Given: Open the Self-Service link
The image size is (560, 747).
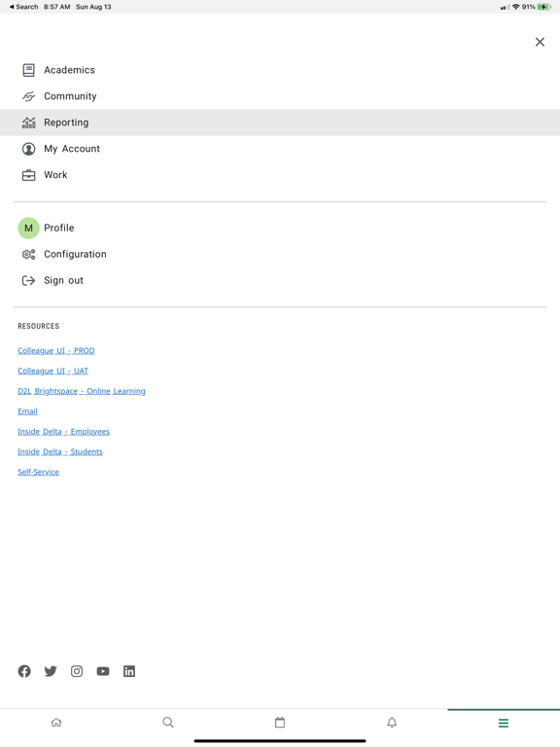Looking at the screenshot, I should tap(38, 472).
